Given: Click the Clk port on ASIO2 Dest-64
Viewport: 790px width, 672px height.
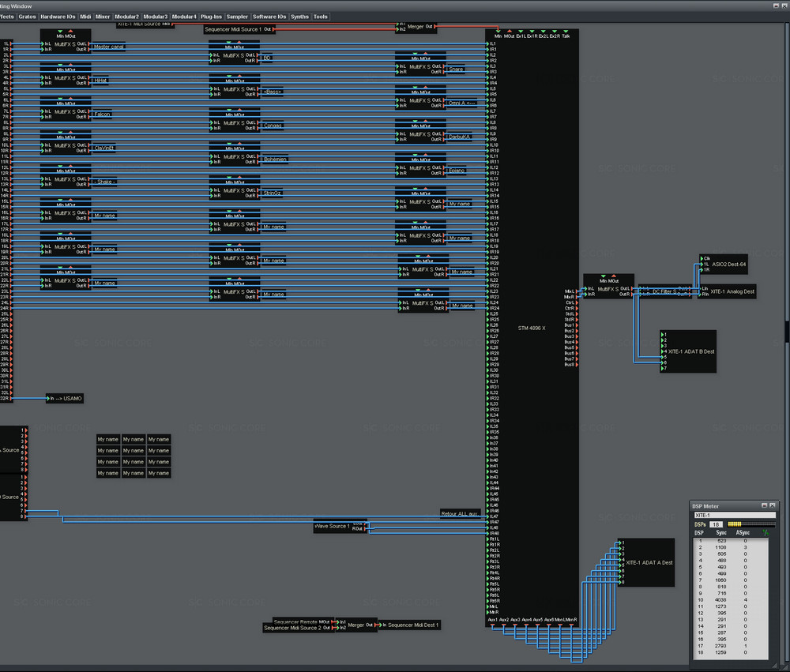Looking at the screenshot, I should (705, 258).
